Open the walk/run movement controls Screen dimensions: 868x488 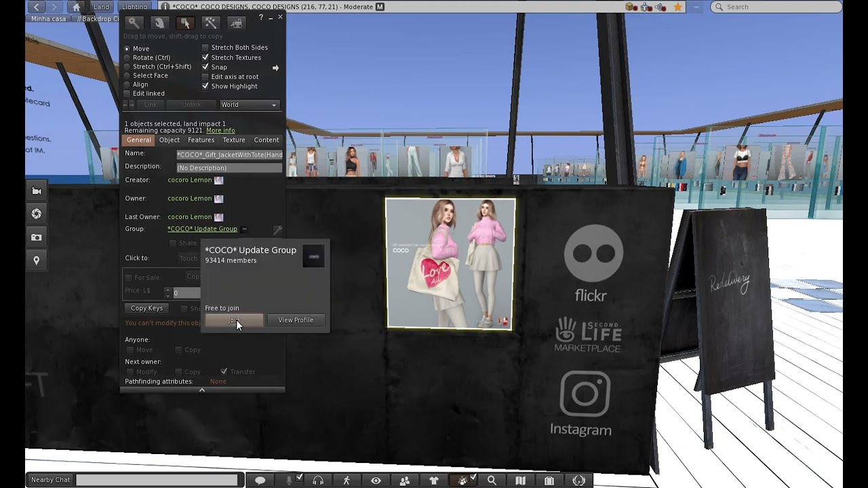click(347, 480)
